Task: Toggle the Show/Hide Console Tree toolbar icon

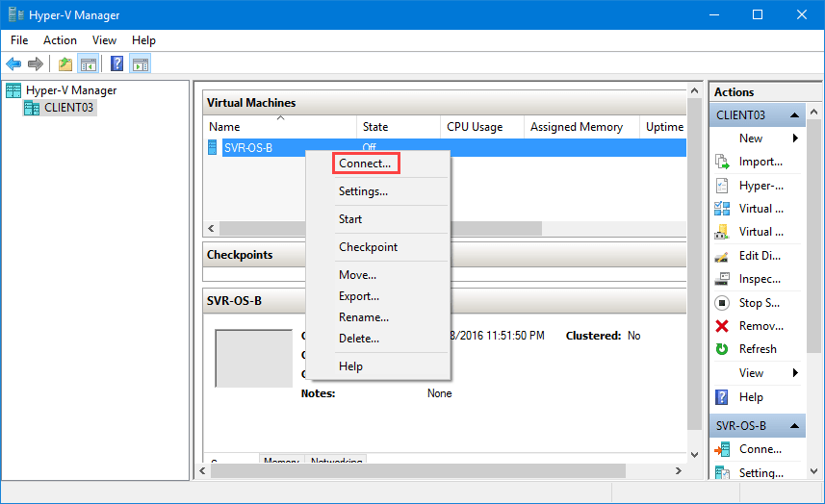Action: (88, 64)
